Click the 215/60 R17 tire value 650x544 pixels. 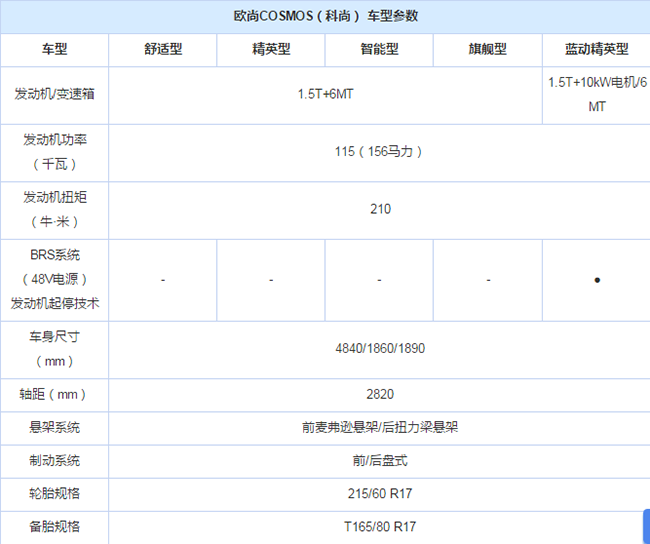380,493
